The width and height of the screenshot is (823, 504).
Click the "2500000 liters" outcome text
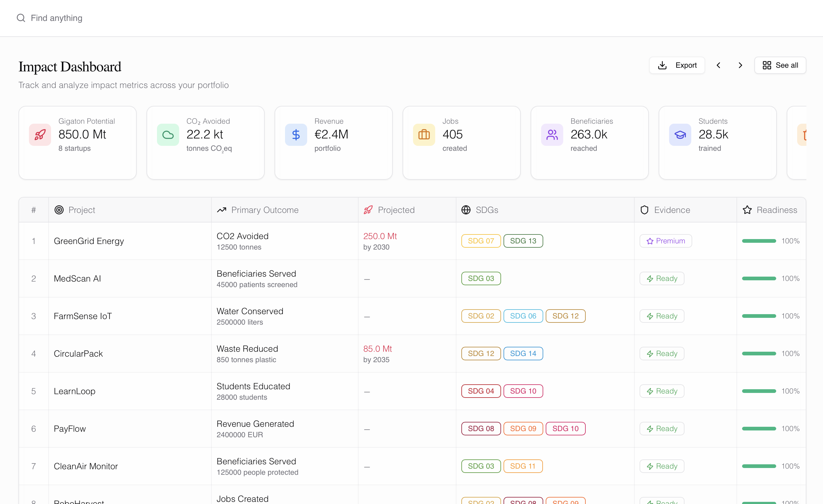coord(240,322)
